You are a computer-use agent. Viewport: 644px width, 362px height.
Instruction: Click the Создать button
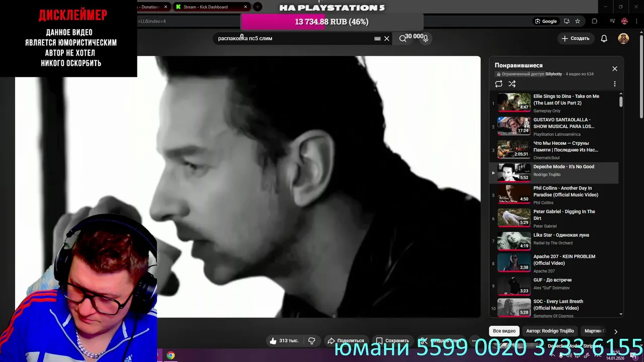(x=576, y=38)
